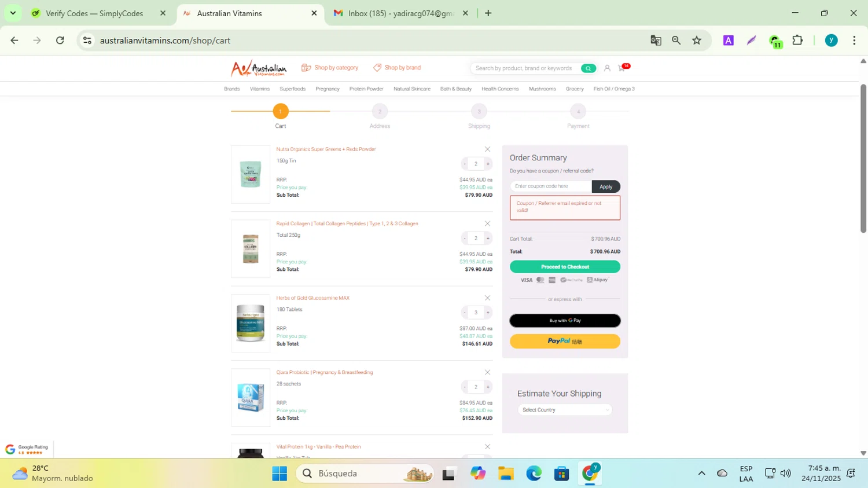868x488 pixels.
Task: Open Shop by category menu
Action: [330, 68]
